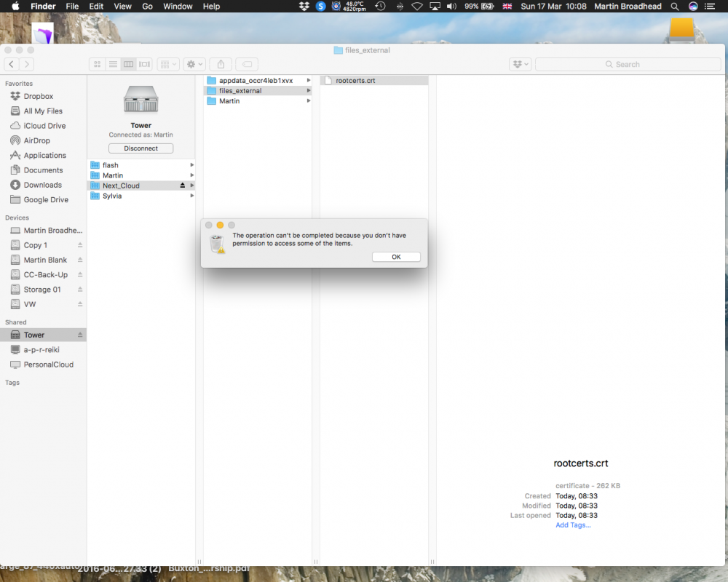Viewport: 728px width, 582px height.
Task: Click the Back navigation arrow
Action: 12,64
